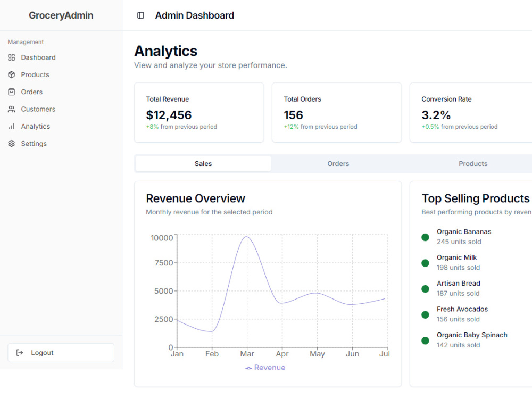Open Orders from the Management menu

61,92
